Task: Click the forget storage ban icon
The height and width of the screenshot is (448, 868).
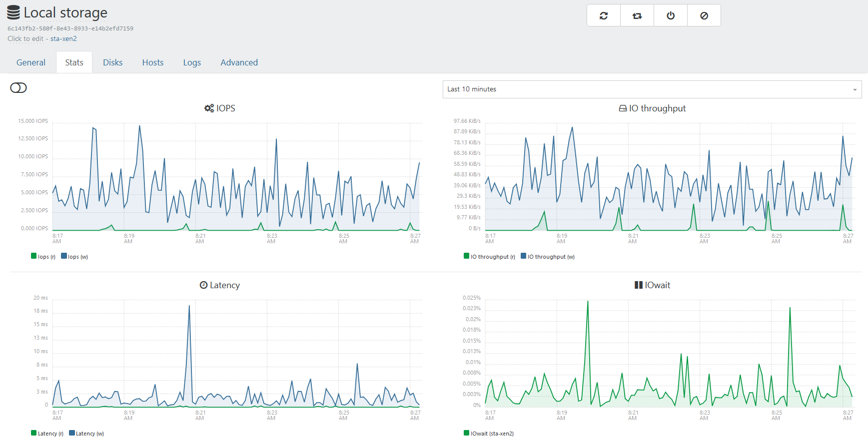Action: 704,15
